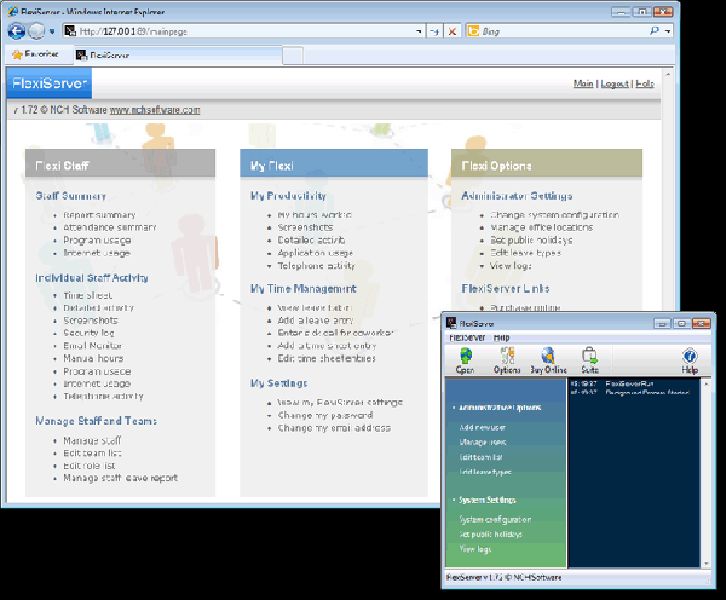This screenshot has width=726, height=600.
Task: Click the refresh icon in address bar
Action: tap(435, 31)
